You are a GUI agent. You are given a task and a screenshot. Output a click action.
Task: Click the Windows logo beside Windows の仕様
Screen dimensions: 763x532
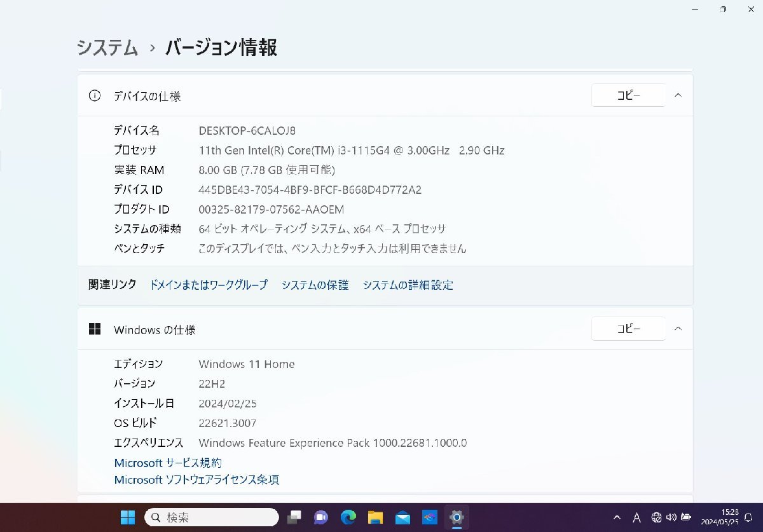95,329
